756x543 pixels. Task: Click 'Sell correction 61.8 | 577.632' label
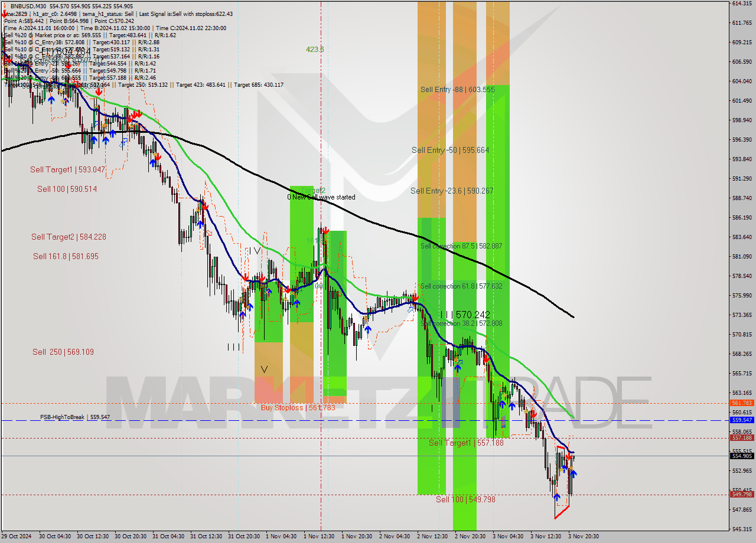(x=461, y=286)
